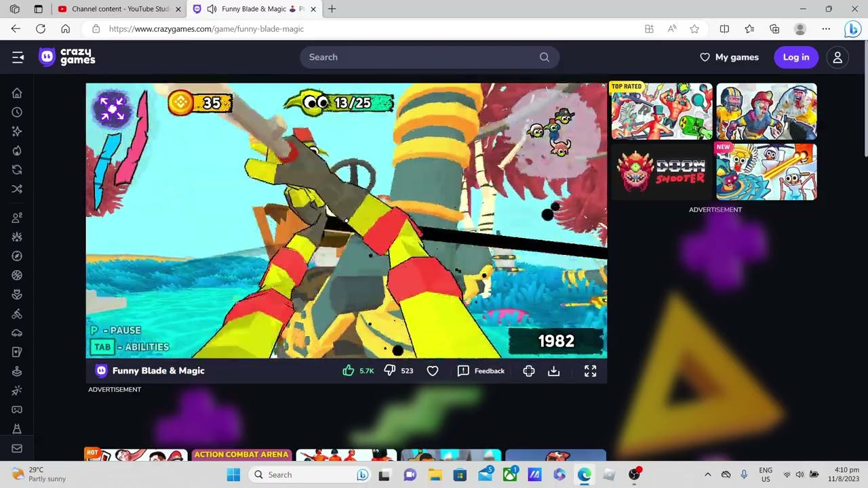Click the search magnifier icon

click(x=545, y=58)
